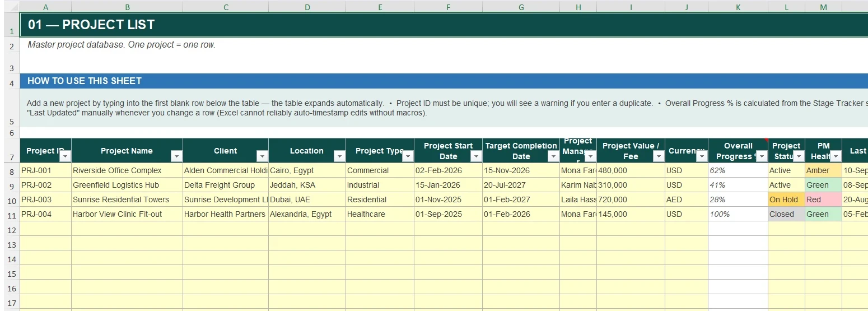The width and height of the screenshot is (868, 311).
Task: Select the 02-Feb-2026 start date cell
Action: pos(448,170)
